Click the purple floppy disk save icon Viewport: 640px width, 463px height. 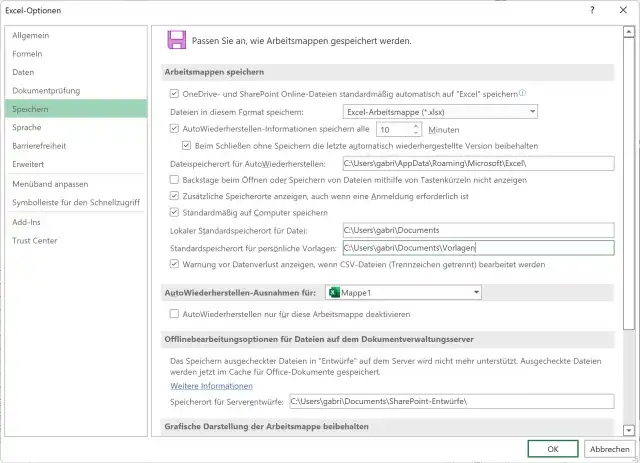pos(177,40)
